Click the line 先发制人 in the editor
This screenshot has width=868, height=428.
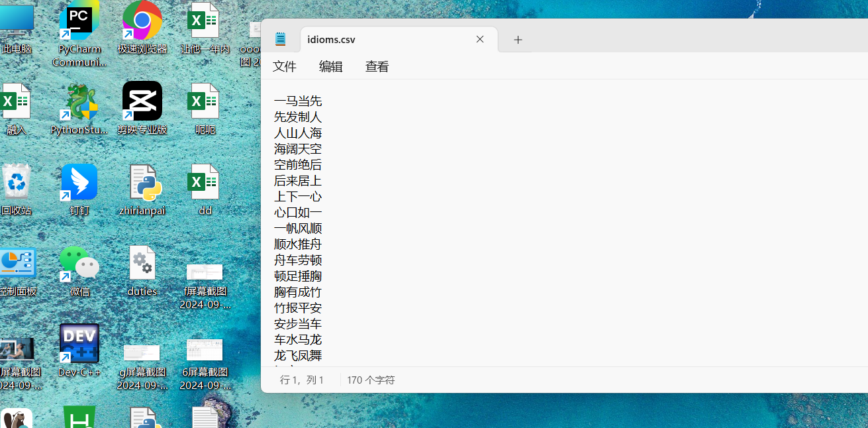coord(298,117)
